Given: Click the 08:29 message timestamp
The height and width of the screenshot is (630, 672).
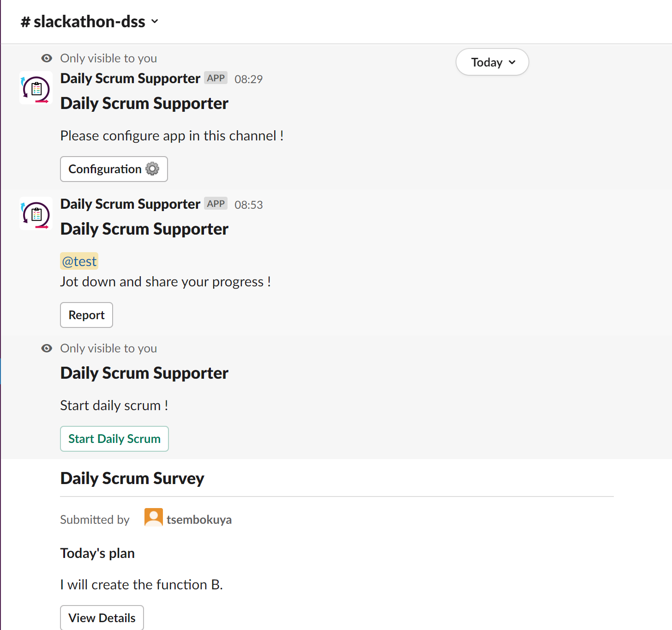Looking at the screenshot, I should (249, 79).
